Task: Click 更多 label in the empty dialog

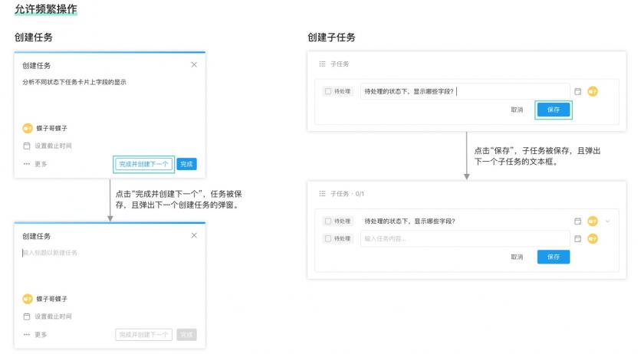Action: coord(41,335)
